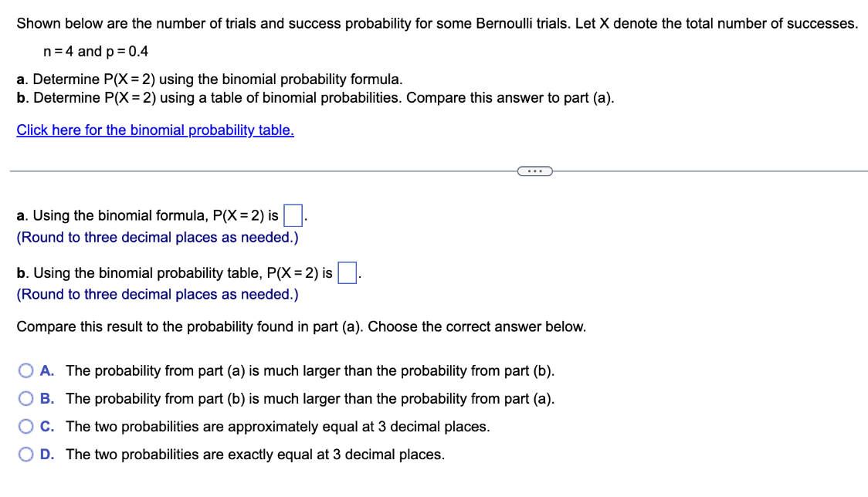
Task: Select answer choice B
Action: tap(25, 398)
